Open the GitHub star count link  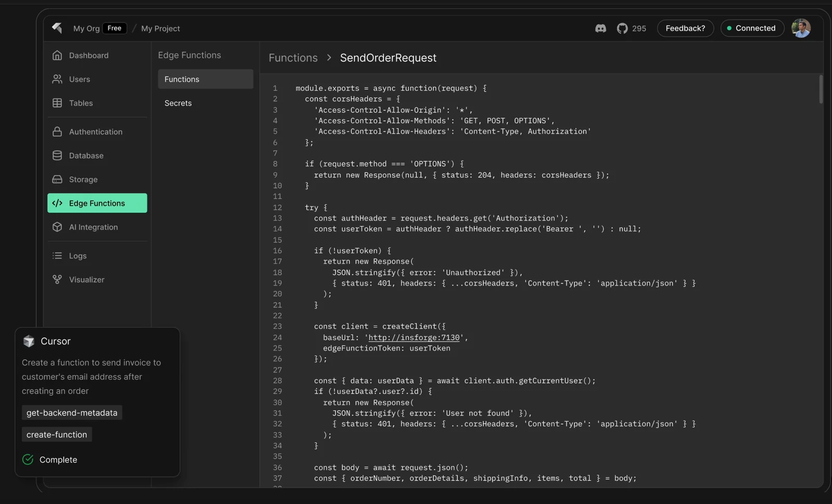click(x=632, y=29)
